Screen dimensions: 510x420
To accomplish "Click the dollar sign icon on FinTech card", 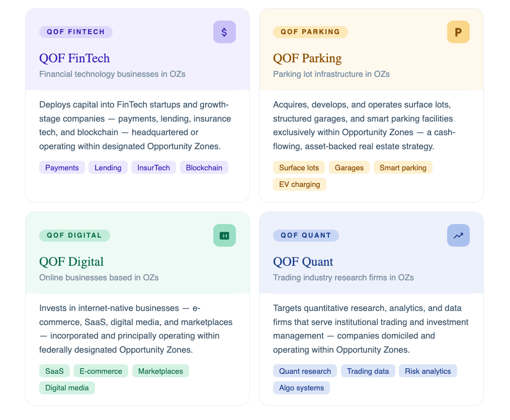I will pyautogui.click(x=224, y=32).
